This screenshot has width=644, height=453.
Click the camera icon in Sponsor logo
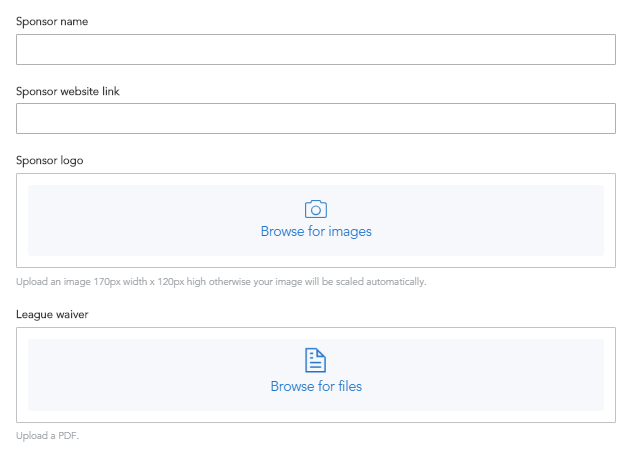[x=316, y=209]
